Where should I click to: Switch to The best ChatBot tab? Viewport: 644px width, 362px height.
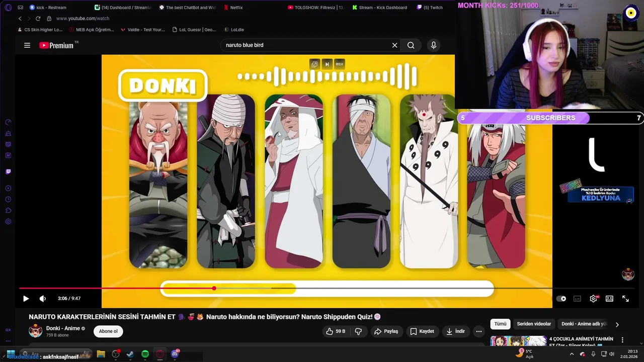[187, 8]
